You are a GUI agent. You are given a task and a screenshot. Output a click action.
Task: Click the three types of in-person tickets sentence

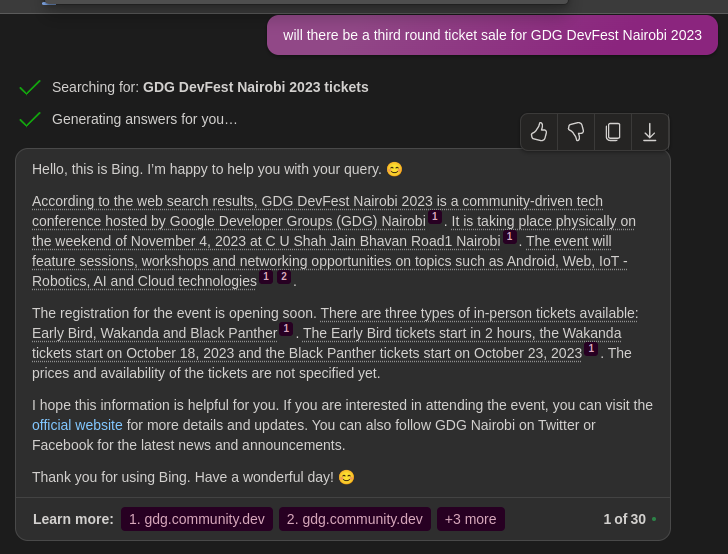coord(335,323)
